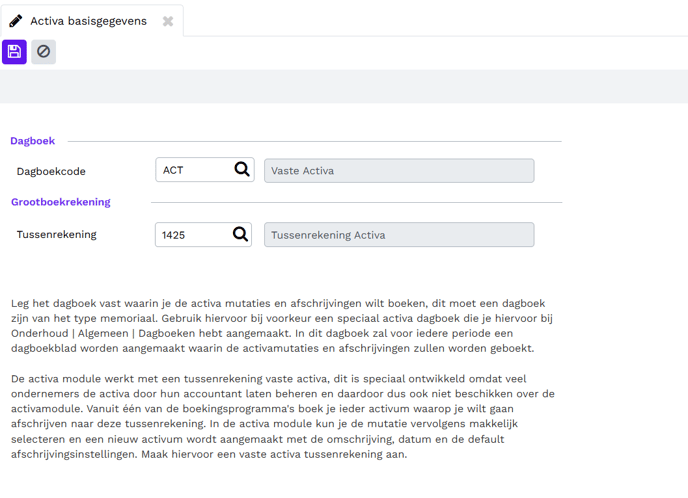
Task: Click the pencil icon on the tab
Action: [16, 21]
